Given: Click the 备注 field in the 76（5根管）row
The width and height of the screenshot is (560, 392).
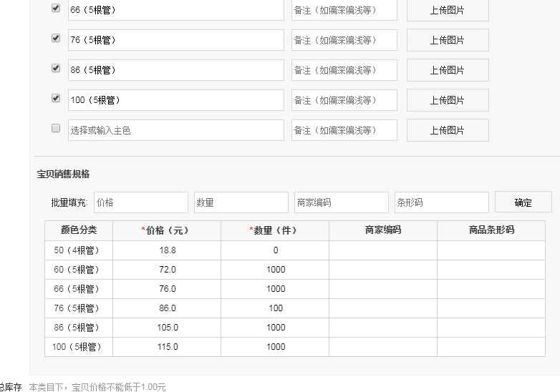Looking at the screenshot, I should pyautogui.click(x=344, y=40).
